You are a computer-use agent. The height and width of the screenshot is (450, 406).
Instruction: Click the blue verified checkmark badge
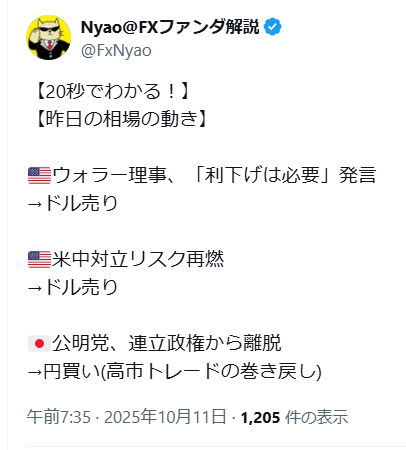coord(273,27)
